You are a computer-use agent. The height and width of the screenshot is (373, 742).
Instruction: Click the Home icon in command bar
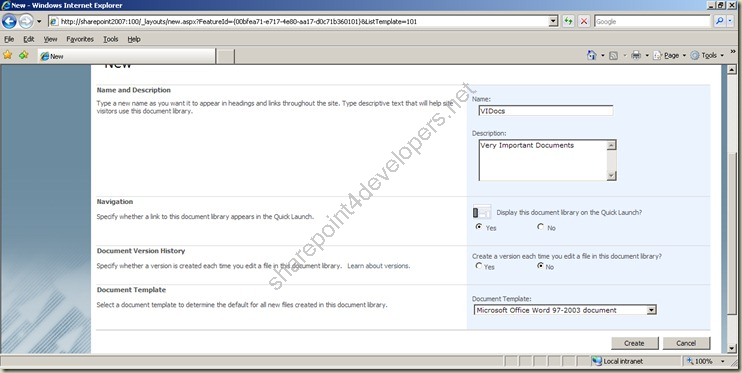[592, 55]
